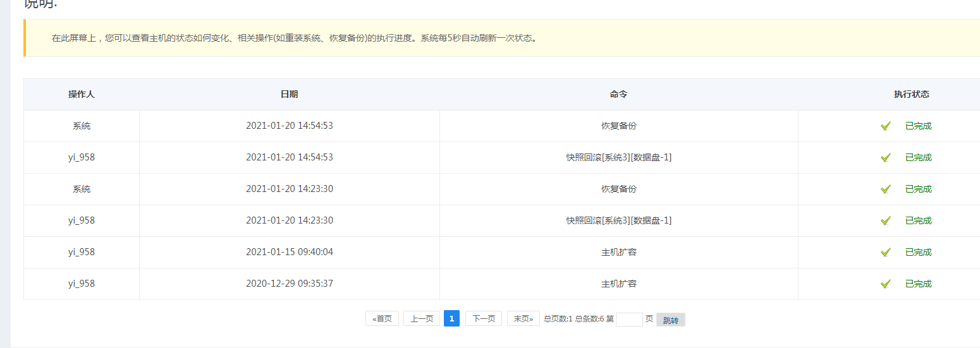Click the yellow notice text about auto refresh
Screen dimensions: 980x348
(x=295, y=38)
